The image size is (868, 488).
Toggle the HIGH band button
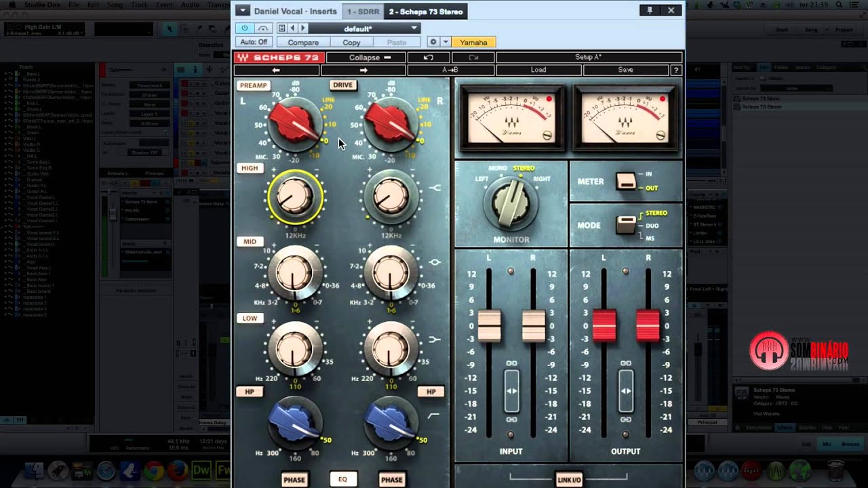tap(250, 168)
